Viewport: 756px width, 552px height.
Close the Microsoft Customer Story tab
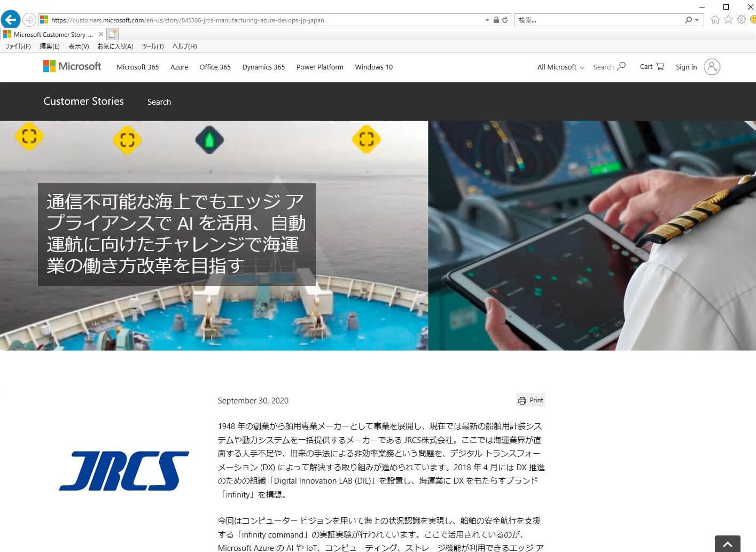101,34
